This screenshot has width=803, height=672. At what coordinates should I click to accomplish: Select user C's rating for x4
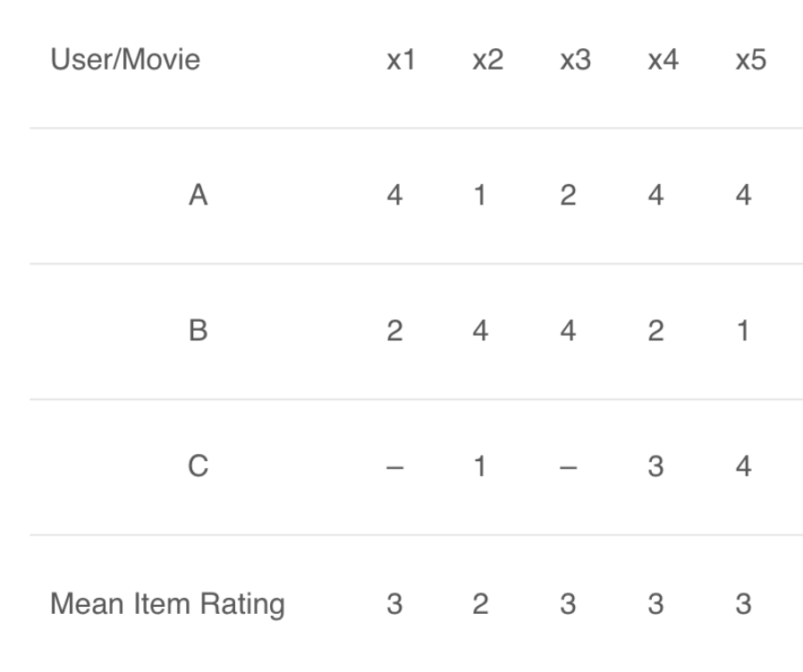tap(656, 467)
